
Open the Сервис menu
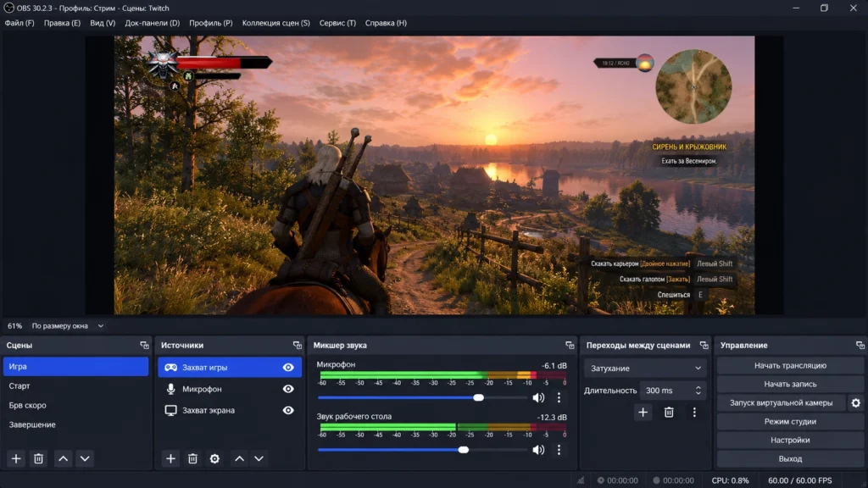(337, 23)
